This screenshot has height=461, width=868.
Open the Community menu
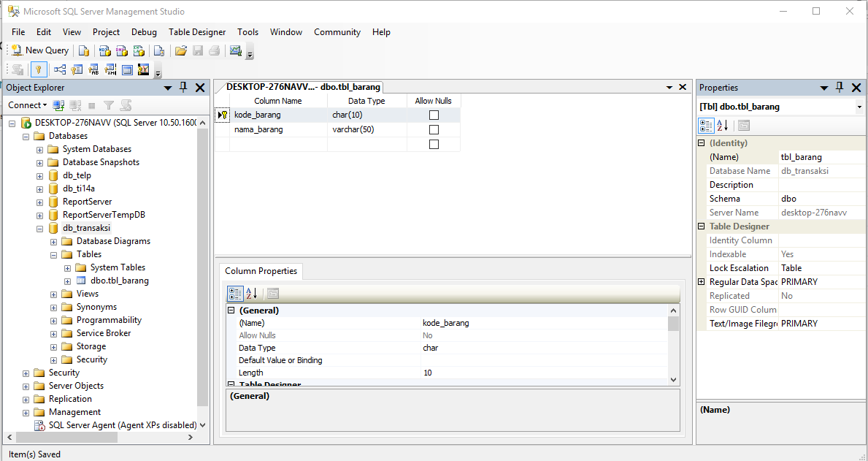pyautogui.click(x=337, y=32)
